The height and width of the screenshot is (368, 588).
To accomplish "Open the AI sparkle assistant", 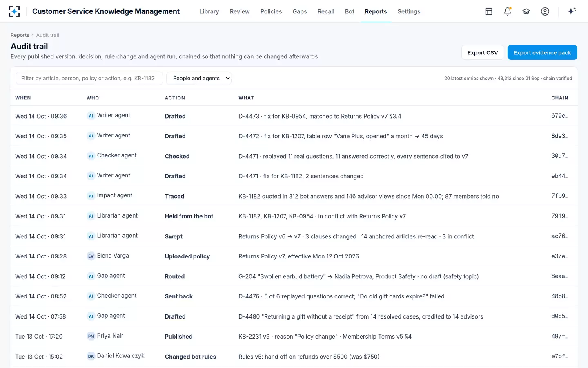I will tap(572, 11).
